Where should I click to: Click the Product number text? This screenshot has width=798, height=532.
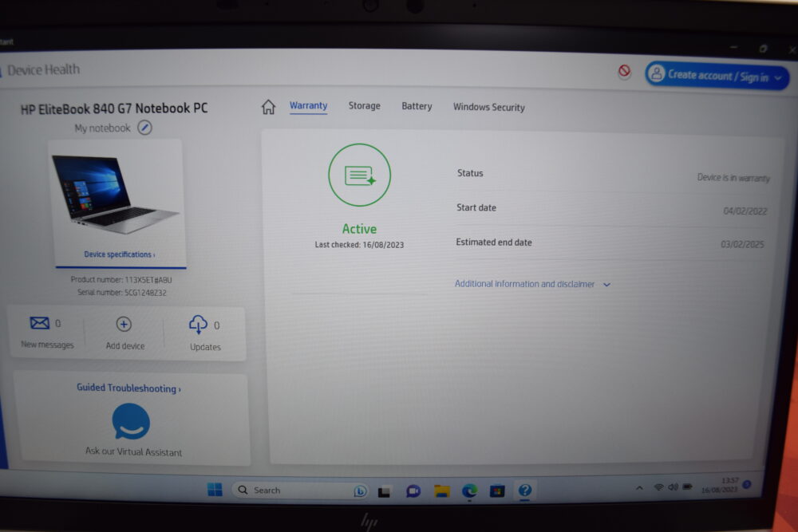click(121, 280)
